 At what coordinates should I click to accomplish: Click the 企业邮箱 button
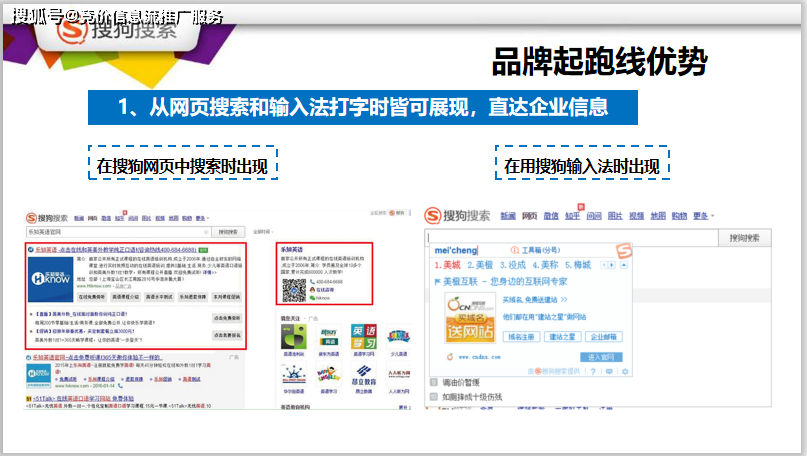pyautogui.click(x=603, y=337)
